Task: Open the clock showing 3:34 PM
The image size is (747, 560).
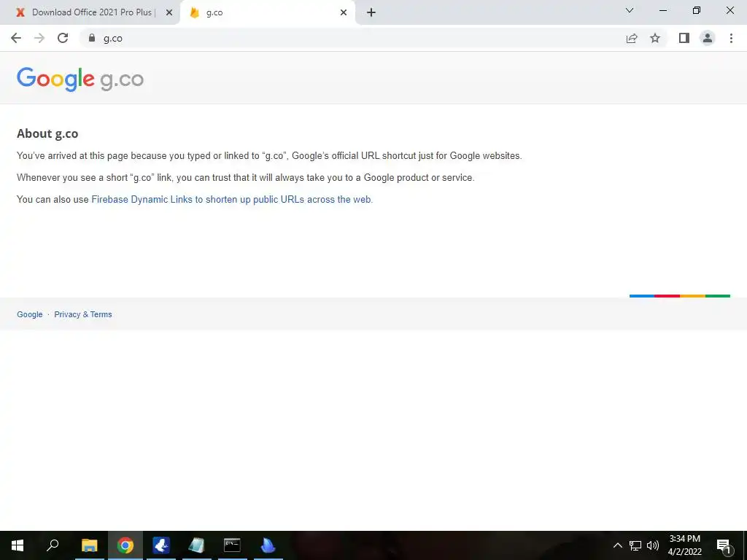Action: point(684,545)
